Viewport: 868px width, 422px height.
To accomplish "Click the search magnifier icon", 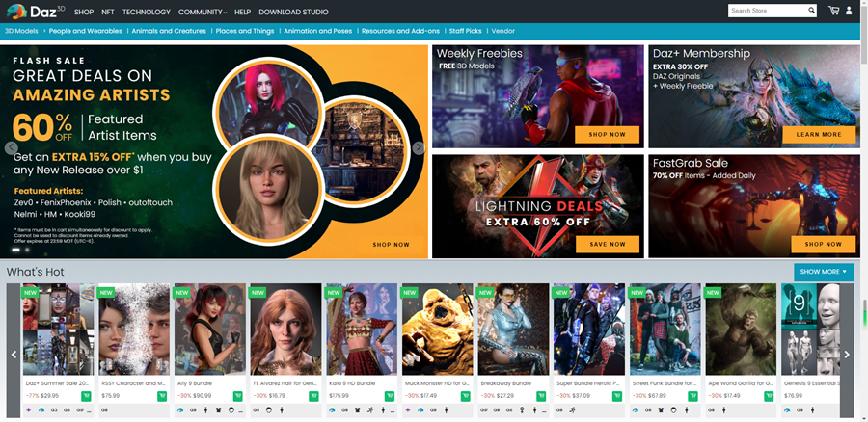I will click(x=810, y=11).
